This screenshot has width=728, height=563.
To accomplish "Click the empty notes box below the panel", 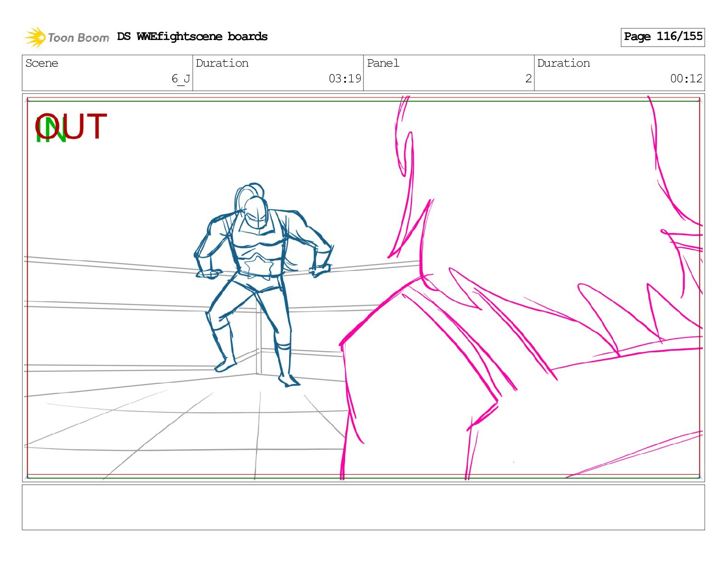I will click(x=363, y=507).
